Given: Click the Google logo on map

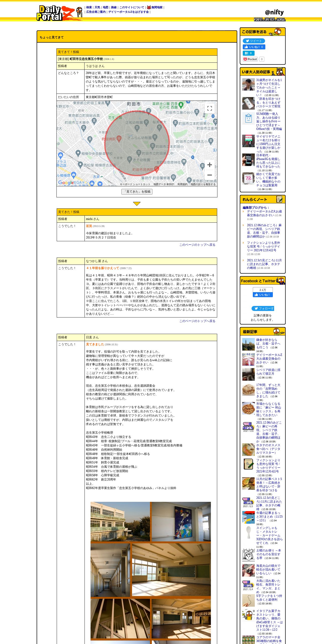Looking at the screenshot, I should [66, 183].
